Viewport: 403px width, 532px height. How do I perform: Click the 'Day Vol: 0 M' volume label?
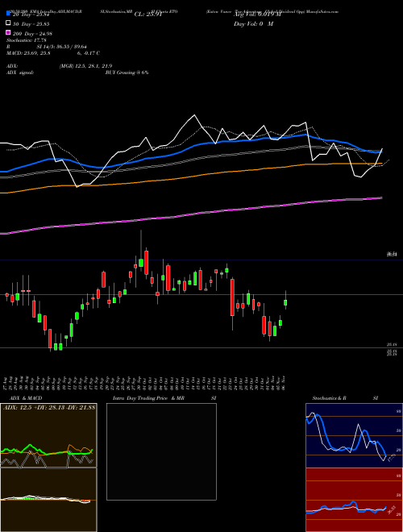coord(253,24)
